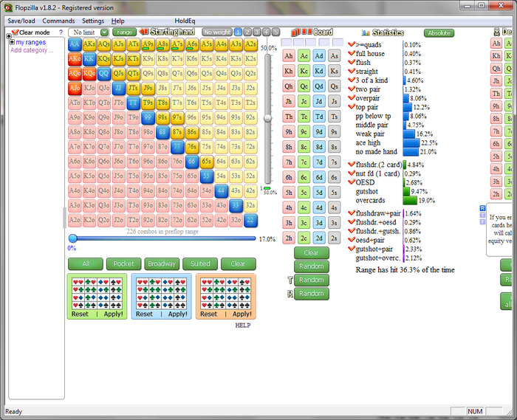Select the AKo hand cell
This screenshot has height=420, width=517.
(75, 59)
